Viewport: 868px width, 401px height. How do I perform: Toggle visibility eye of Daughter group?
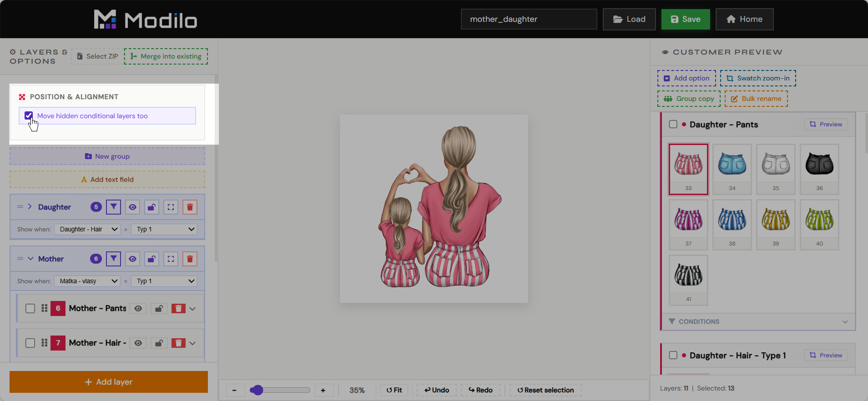[132, 207]
